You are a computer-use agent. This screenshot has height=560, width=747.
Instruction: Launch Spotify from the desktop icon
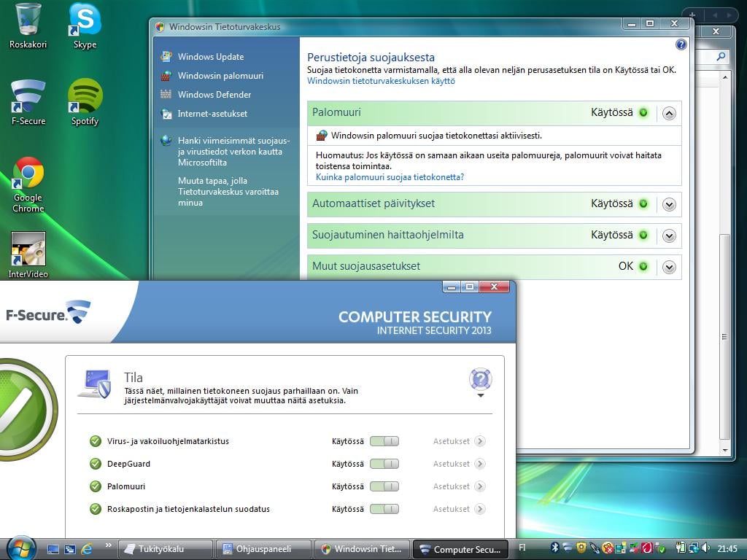(85, 102)
